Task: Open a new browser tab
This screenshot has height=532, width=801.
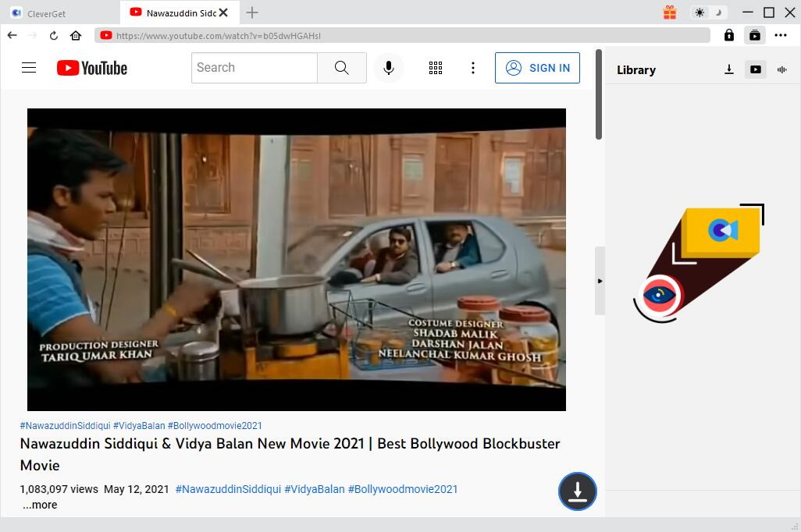Action: click(252, 12)
